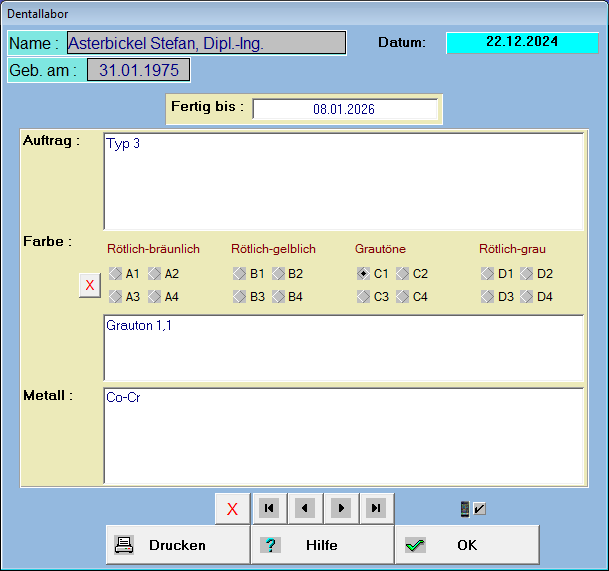
Task: Confirm with the OK button
Action: click(466, 545)
